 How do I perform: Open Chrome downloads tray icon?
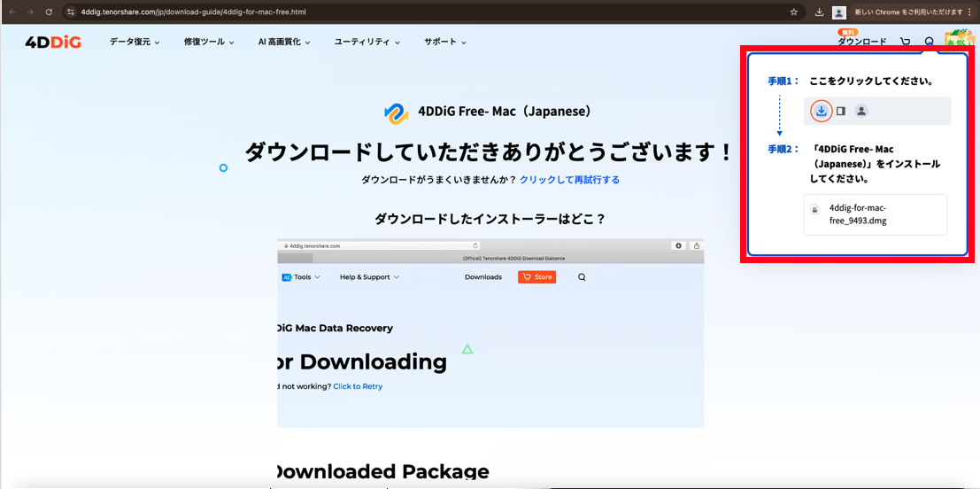pyautogui.click(x=820, y=12)
